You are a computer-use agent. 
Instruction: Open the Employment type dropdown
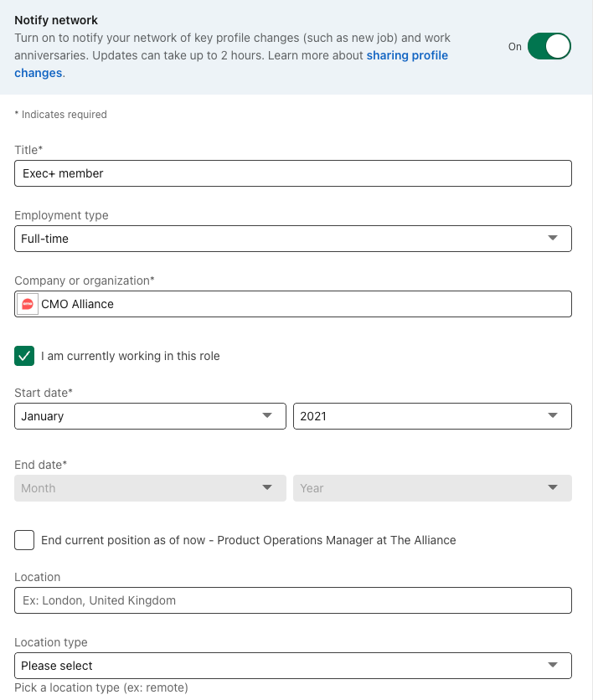point(292,239)
